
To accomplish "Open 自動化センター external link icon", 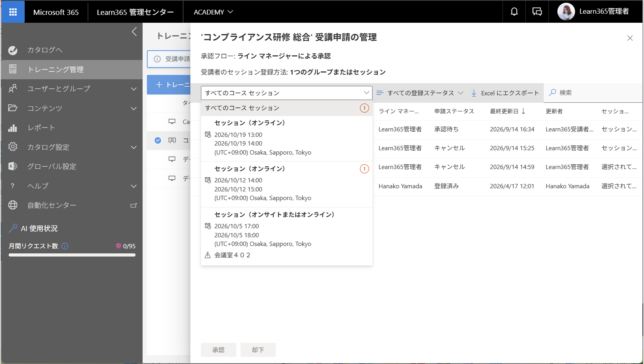I will (x=134, y=205).
